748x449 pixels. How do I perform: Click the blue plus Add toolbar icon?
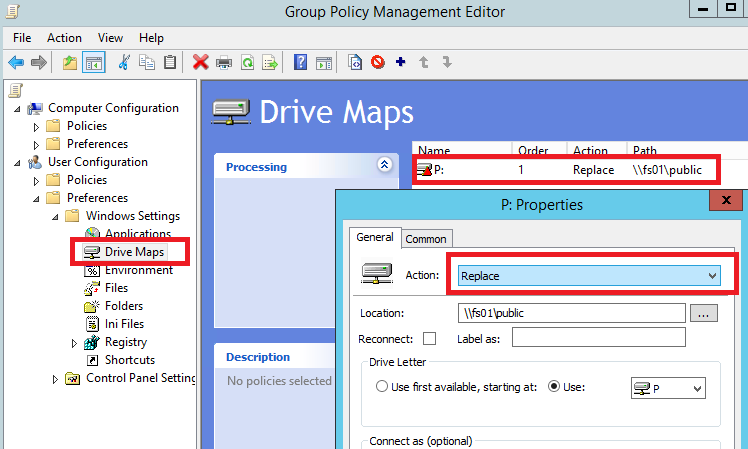401,62
